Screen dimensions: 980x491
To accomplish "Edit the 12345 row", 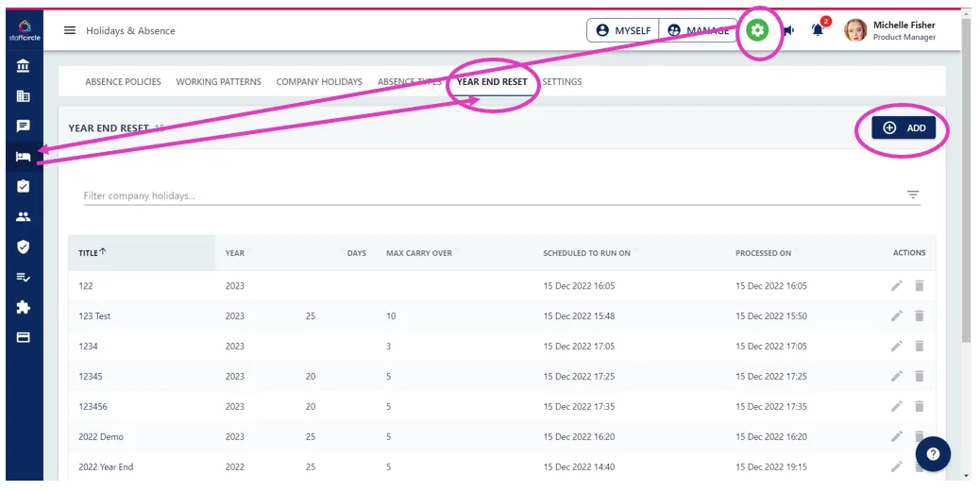I will [896, 376].
